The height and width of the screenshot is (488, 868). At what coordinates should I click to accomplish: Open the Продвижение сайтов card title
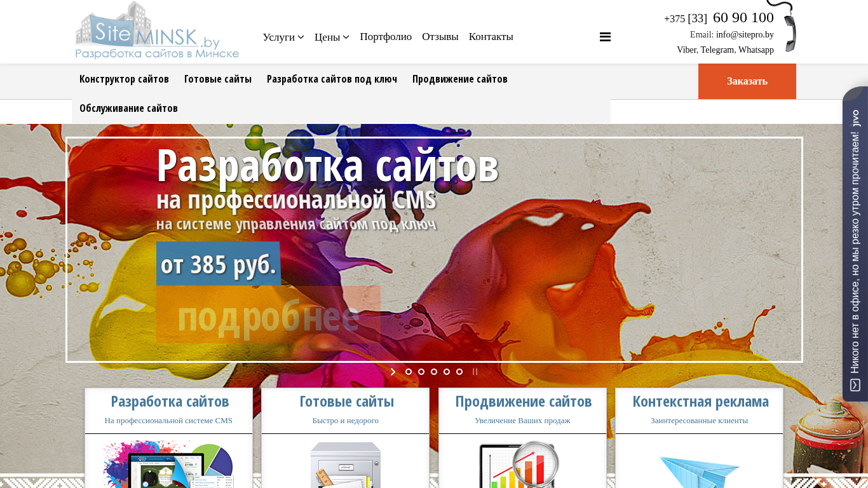click(x=523, y=402)
